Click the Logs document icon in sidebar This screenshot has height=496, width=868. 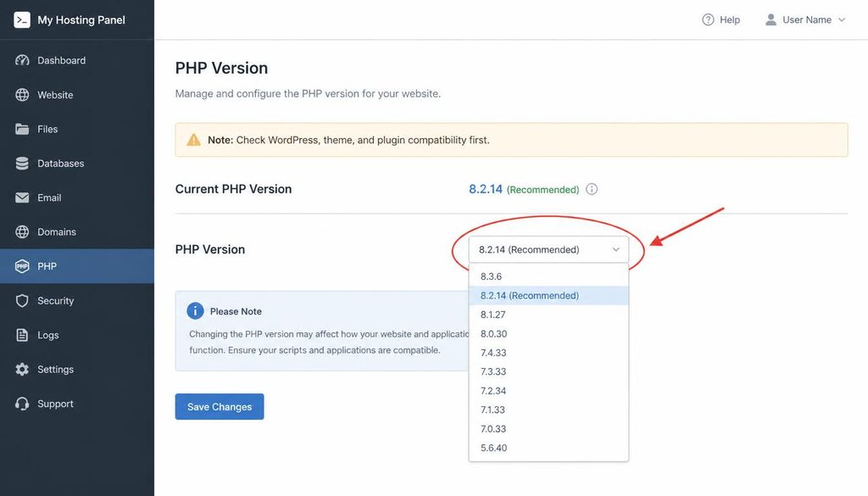coord(22,335)
